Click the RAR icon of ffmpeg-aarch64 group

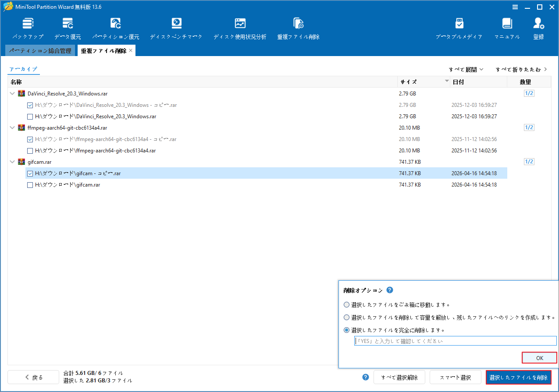point(21,127)
